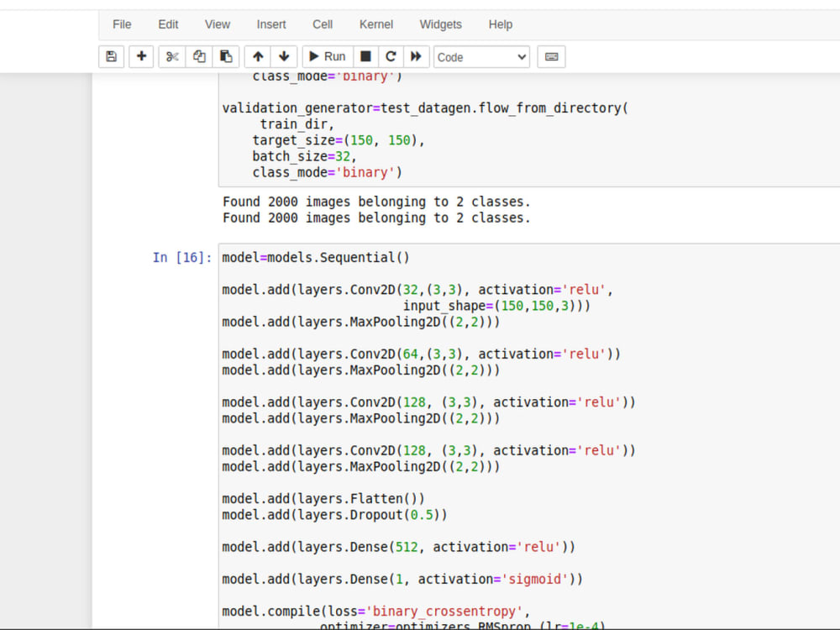Open the File menu

tap(122, 24)
